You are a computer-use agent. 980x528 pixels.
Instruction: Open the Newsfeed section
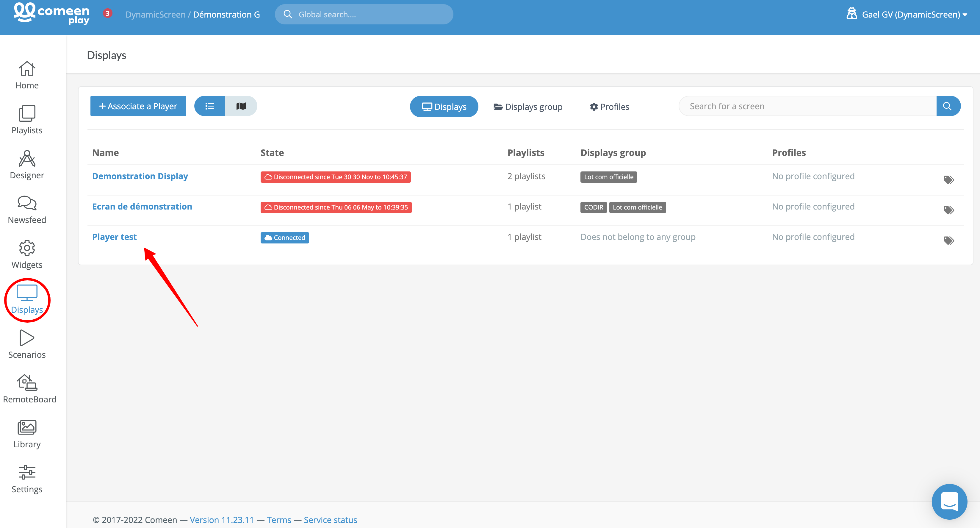[27, 210]
